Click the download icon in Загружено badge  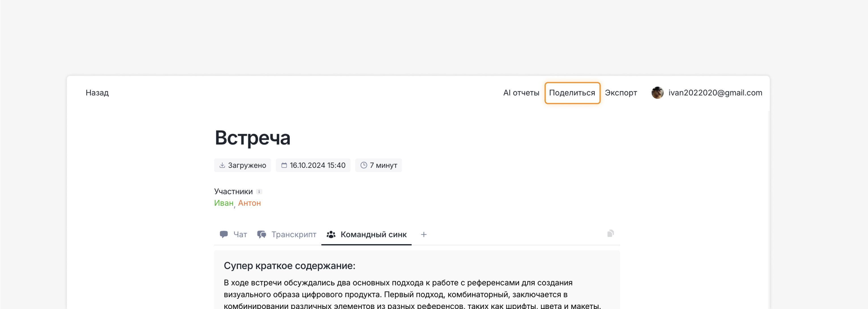(222, 166)
